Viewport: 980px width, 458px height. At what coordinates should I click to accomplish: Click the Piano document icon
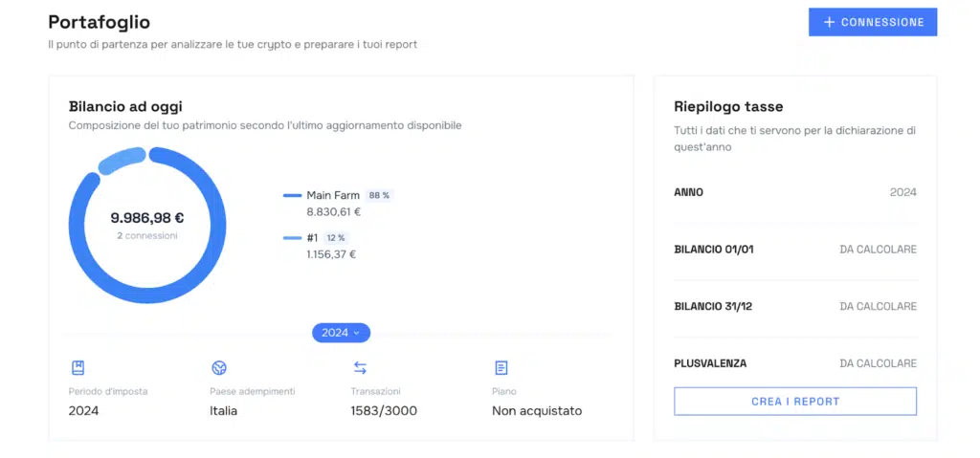click(x=501, y=368)
